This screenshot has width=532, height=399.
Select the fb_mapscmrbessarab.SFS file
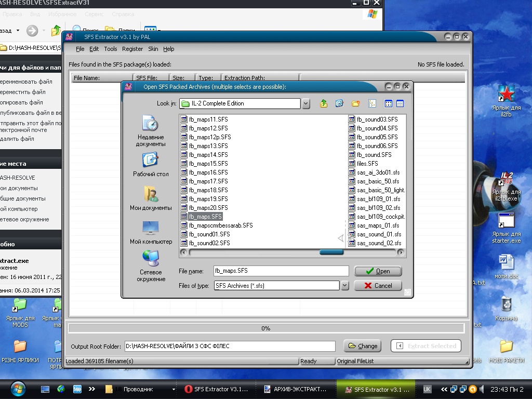click(217, 225)
